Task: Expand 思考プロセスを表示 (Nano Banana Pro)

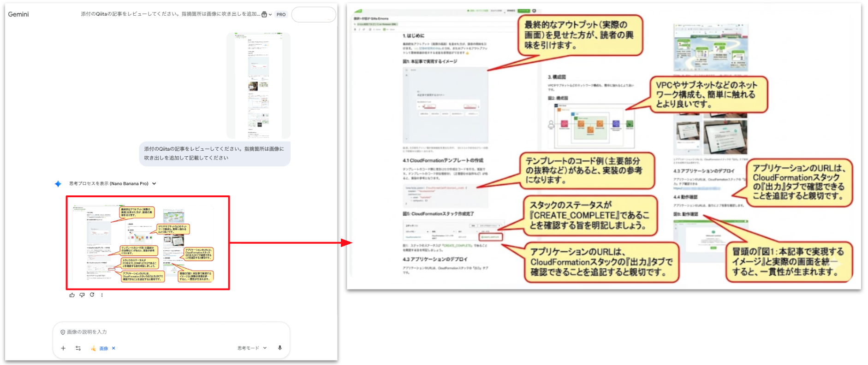Action: click(113, 183)
